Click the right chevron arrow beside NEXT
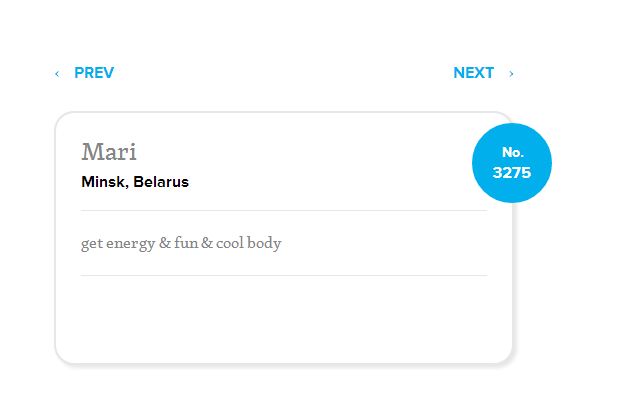 pyautogui.click(x=511, y=74)
